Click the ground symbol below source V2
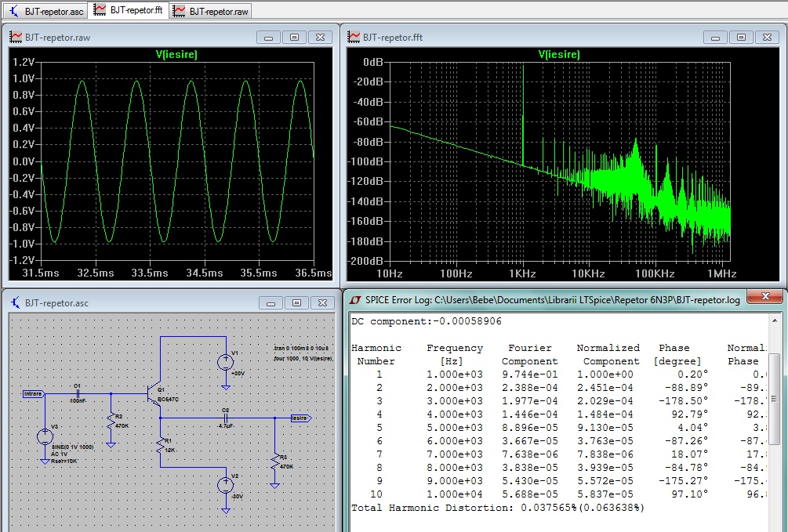788x532 pixels. tap(226, 510)
